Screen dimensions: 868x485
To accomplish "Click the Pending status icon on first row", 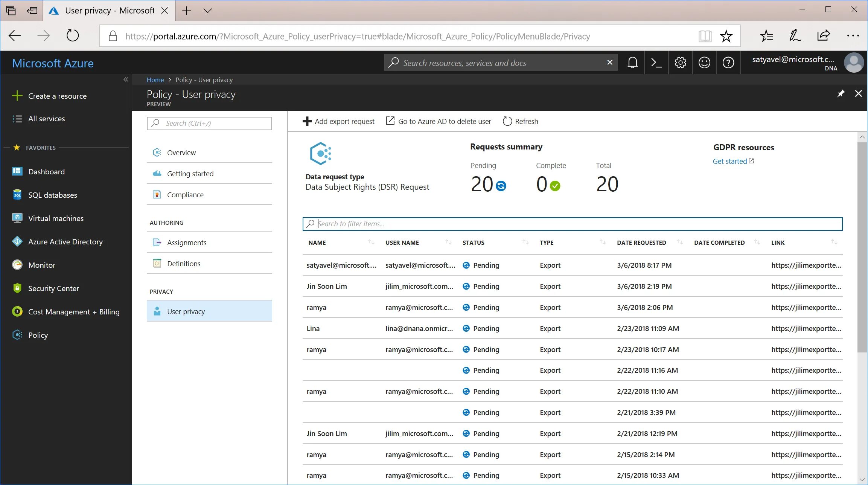I will point(466,265).
